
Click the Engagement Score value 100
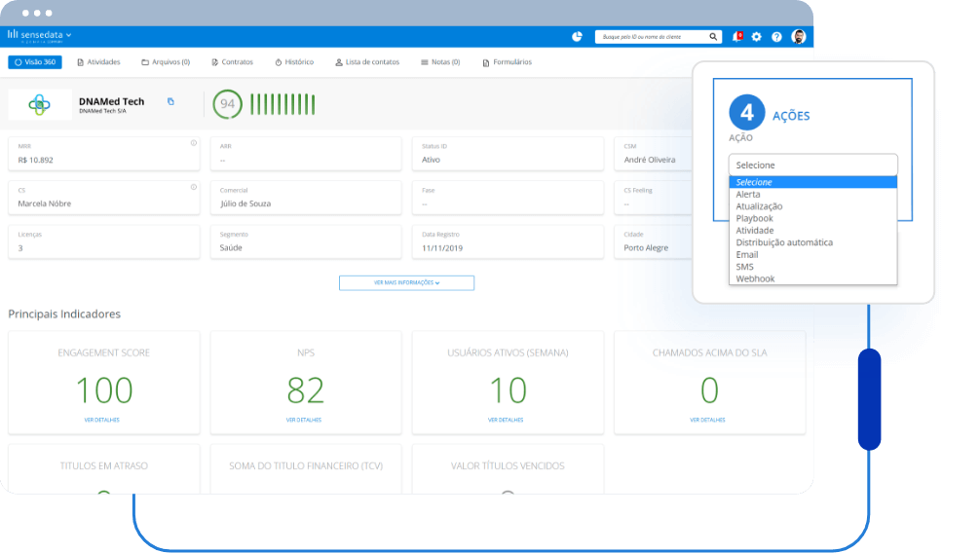click(104, 390)
